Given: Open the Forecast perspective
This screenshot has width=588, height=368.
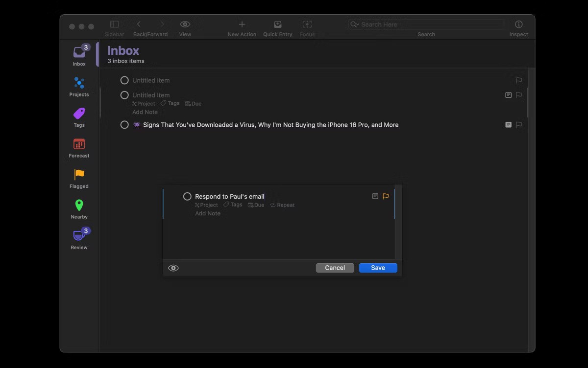Looking at the screenshot, I should click(79, 148).
